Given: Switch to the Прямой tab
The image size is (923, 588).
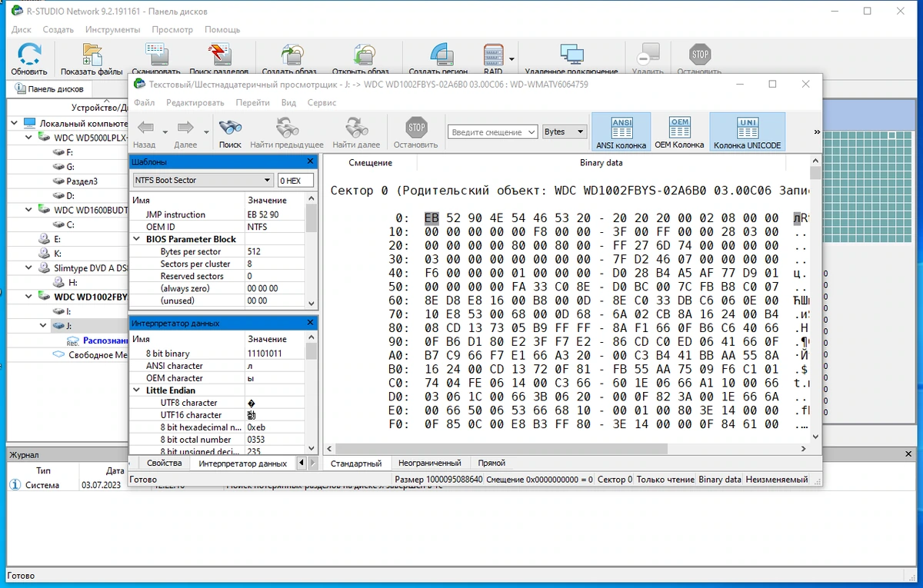Looking at the screenshot, I should click(x=491, y=463).
